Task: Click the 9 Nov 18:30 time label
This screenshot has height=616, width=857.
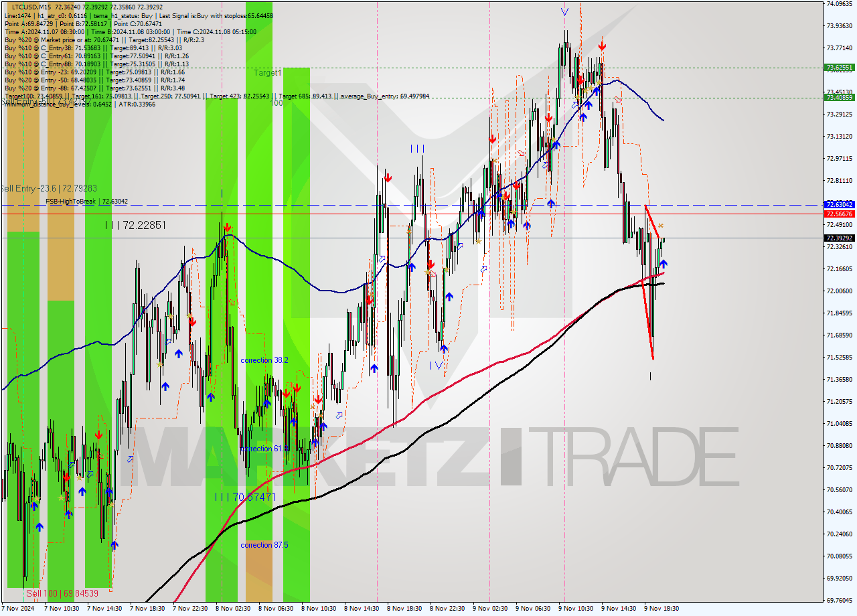Action: coord(661,609)
